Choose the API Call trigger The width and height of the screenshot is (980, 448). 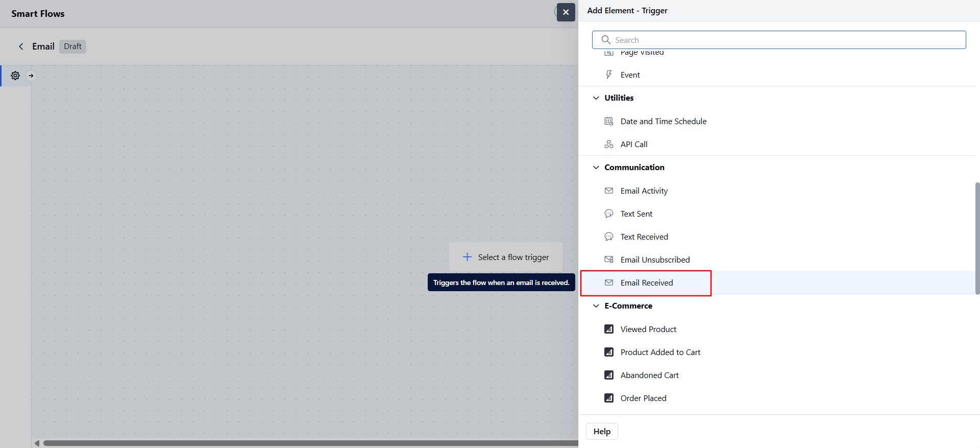tap(777, 144)
